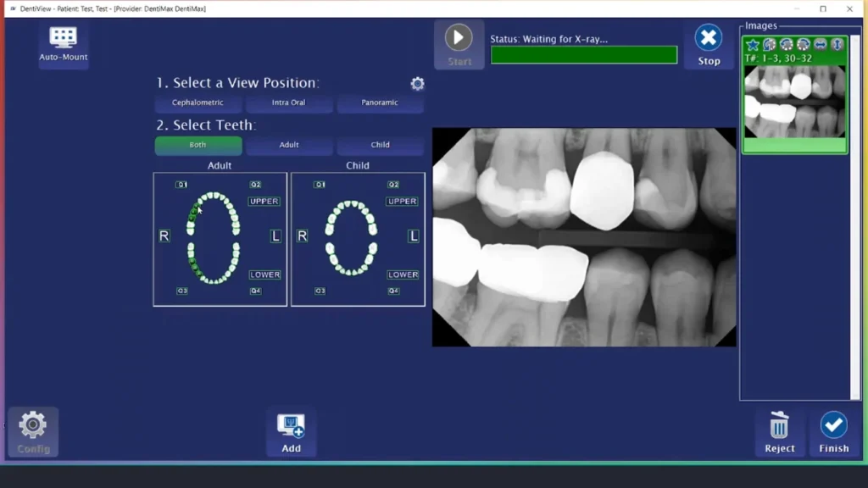Select LOWER arch in Adult chart
The width and height of the screenshot is (868, 488).
pos(264,275)
